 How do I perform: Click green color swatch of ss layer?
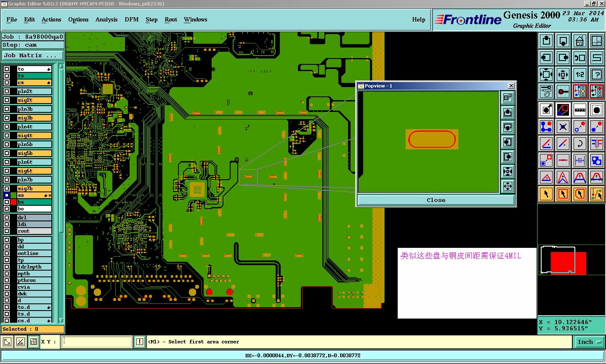pyautogui.click(x=13, y=195)
